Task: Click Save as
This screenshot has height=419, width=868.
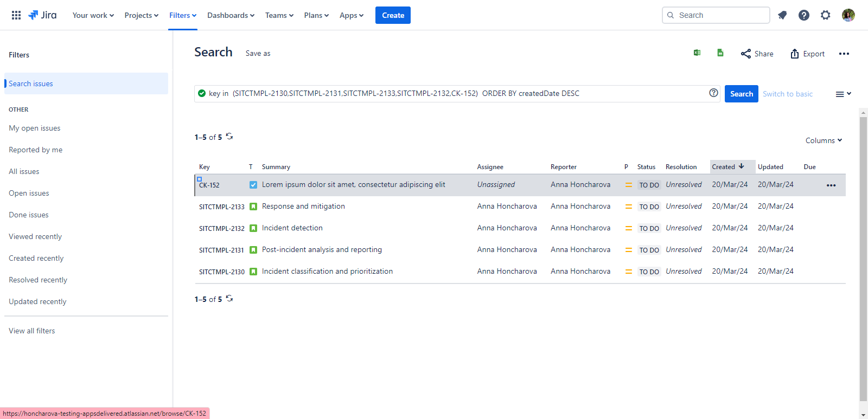Action: (258, 53)
